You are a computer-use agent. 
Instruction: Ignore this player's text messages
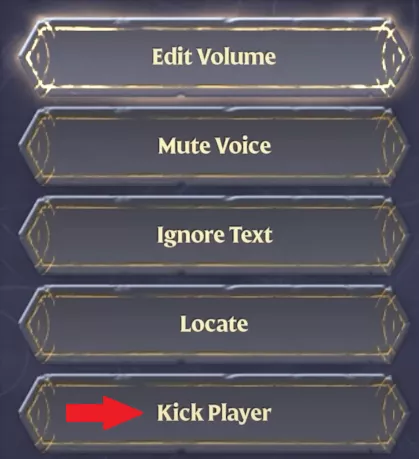[x=213, y=235]
